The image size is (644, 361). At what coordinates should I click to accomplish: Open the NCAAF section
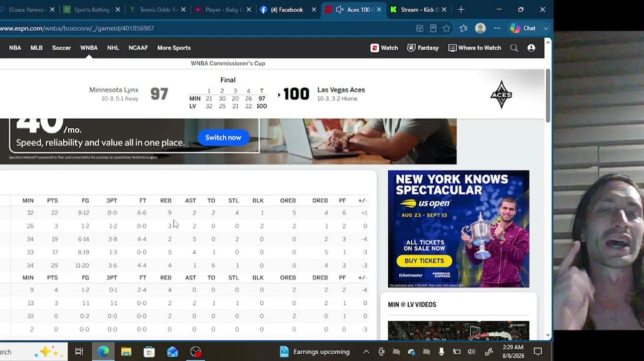(x=138, y=48)
